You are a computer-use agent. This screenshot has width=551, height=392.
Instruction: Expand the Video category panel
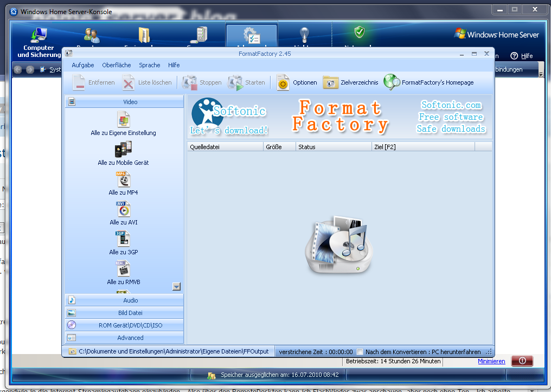(124, 102)
